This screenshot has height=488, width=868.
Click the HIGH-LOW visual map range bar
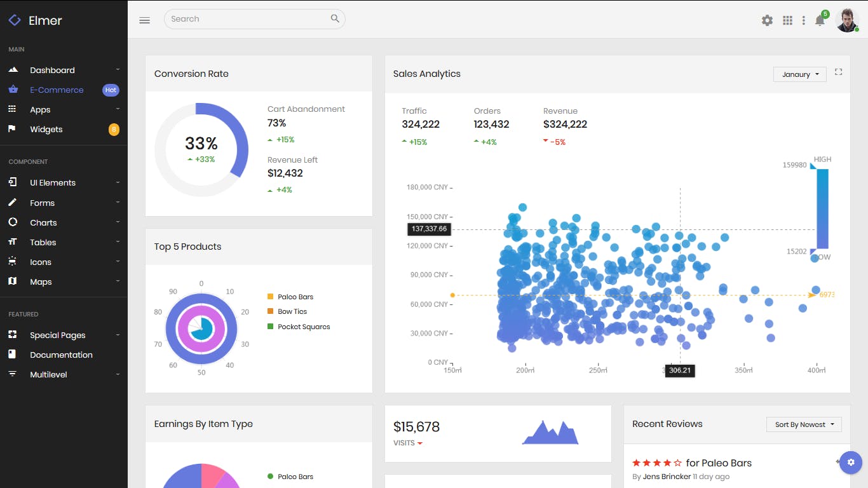click(x=822, y=208)
